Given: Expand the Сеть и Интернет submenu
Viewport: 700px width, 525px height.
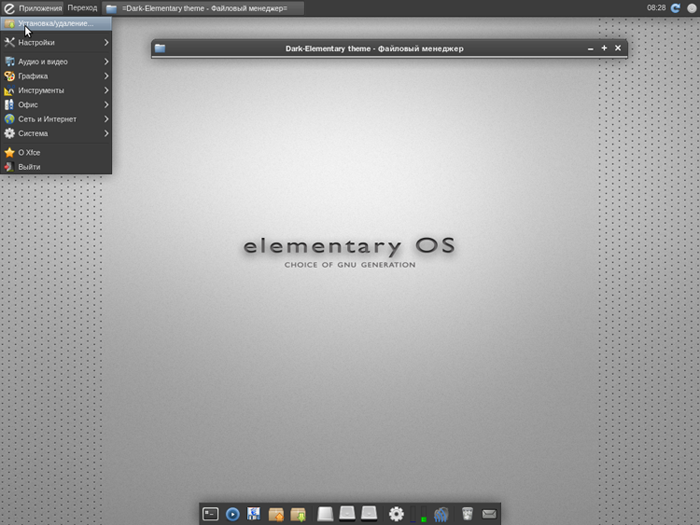Looking at the screenshot, I should tap(56, 119).
